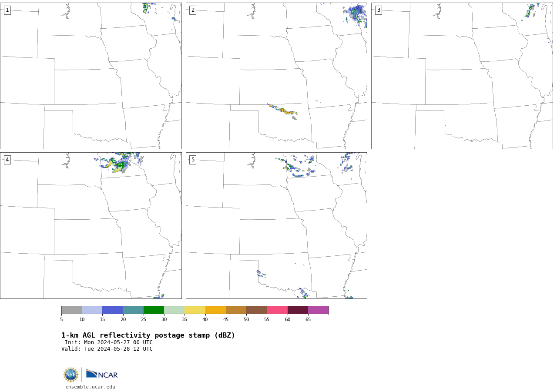The width and height of the screenshot is (557, 392).
Task: Select the light blue 10-15 dBZ swatch
Action: click(92, 310)
